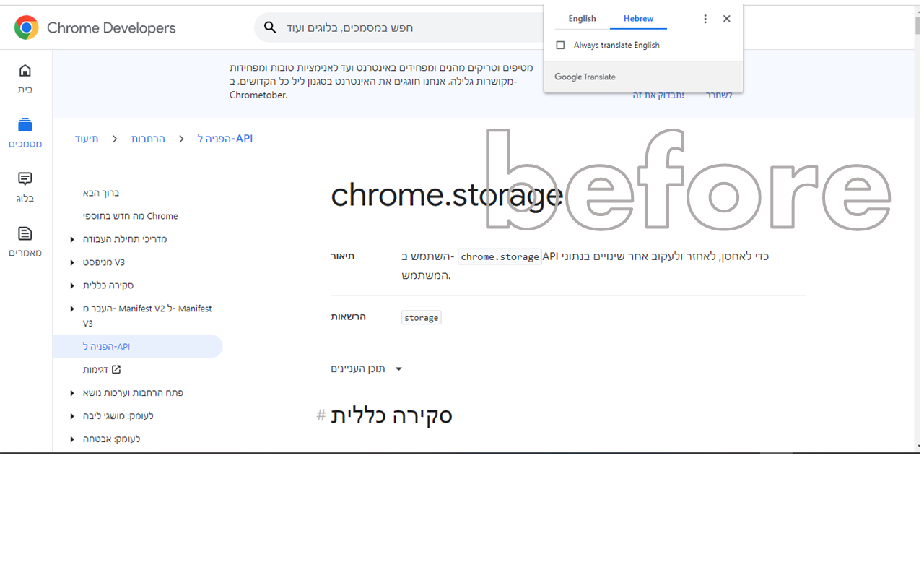Click the תיעוד breadcrumb link
Image resolution: width=924 pixels, height=578 pixels.
click(x=87, y=139)
